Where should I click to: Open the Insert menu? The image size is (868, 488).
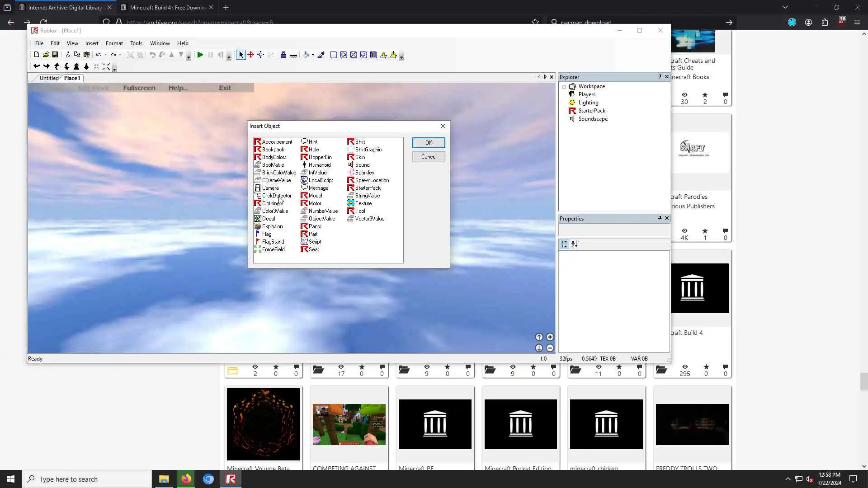pos(92,43)
